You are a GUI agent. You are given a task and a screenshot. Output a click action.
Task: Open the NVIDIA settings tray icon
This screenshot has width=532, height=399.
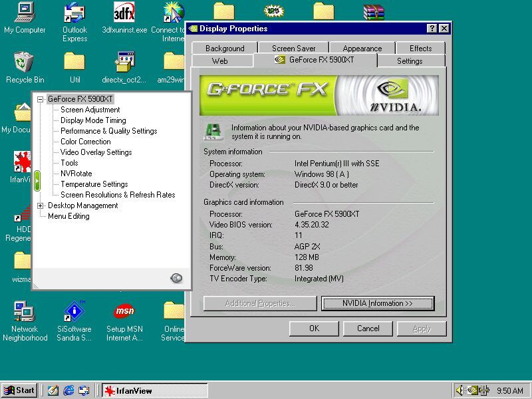pos(472,390)
